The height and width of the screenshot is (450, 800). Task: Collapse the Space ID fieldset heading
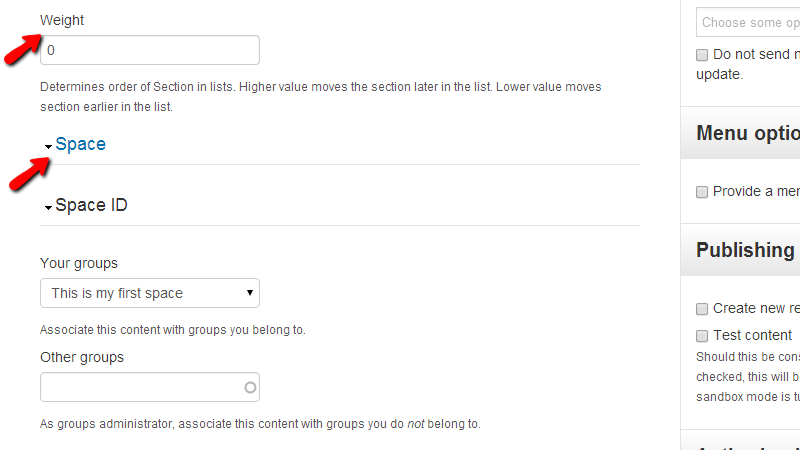pyautogui.click(x=91, y=205)
